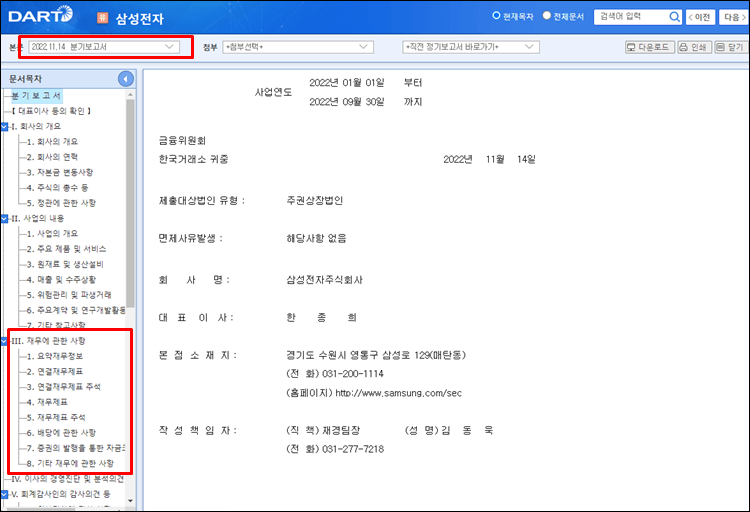The image size is (750, 512).
Task: Open 1. 사업의 개요 item
Action: pyautogui.click(x=52, y=234)
